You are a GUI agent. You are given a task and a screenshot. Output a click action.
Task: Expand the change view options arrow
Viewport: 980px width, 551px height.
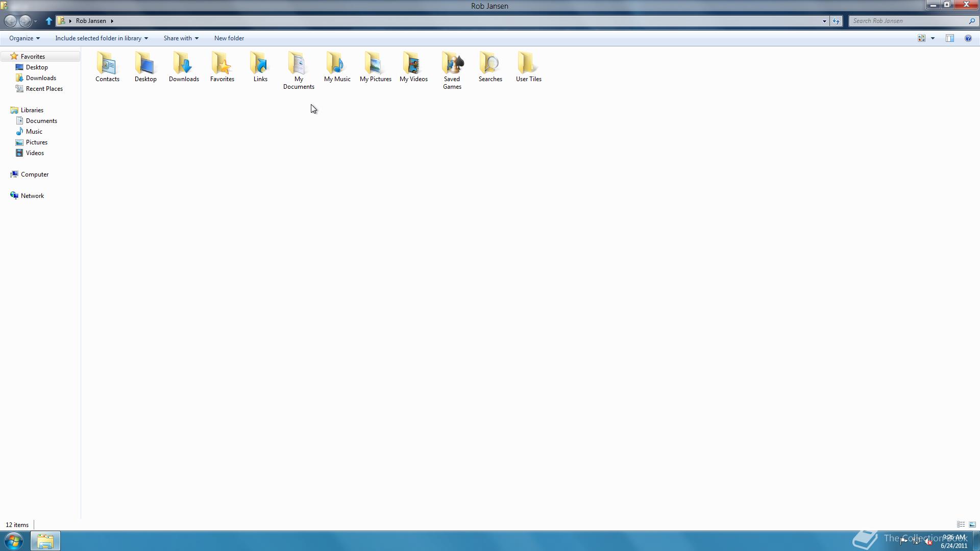933,38
